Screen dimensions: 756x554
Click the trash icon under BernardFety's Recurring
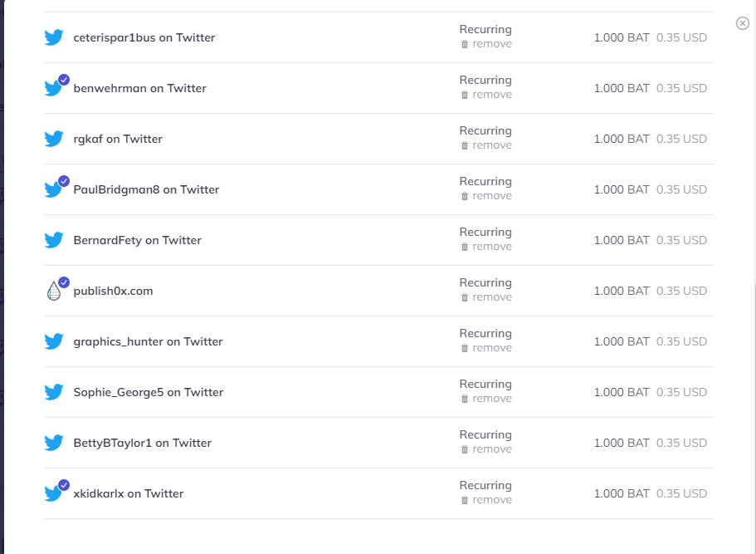(465, 247)
